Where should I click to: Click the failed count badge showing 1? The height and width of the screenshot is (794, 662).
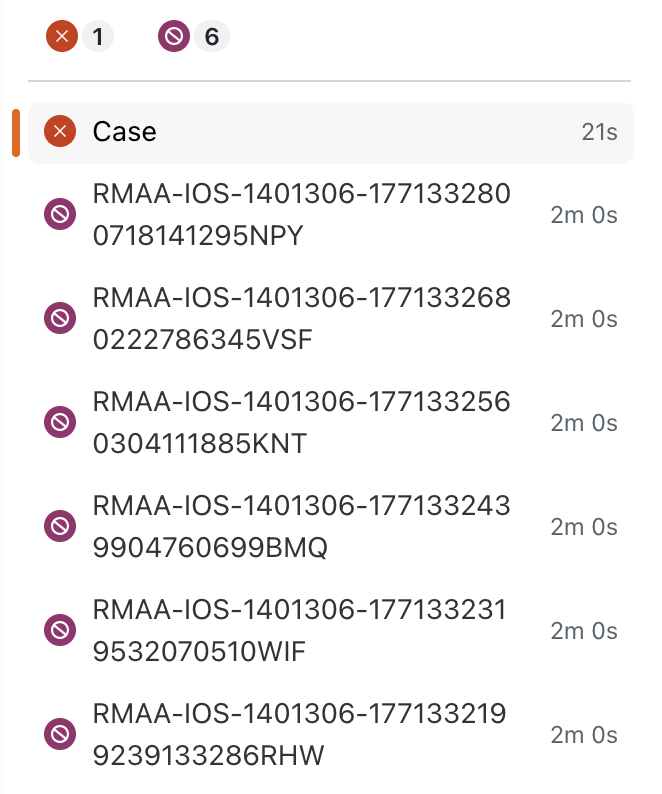(97, 37)
